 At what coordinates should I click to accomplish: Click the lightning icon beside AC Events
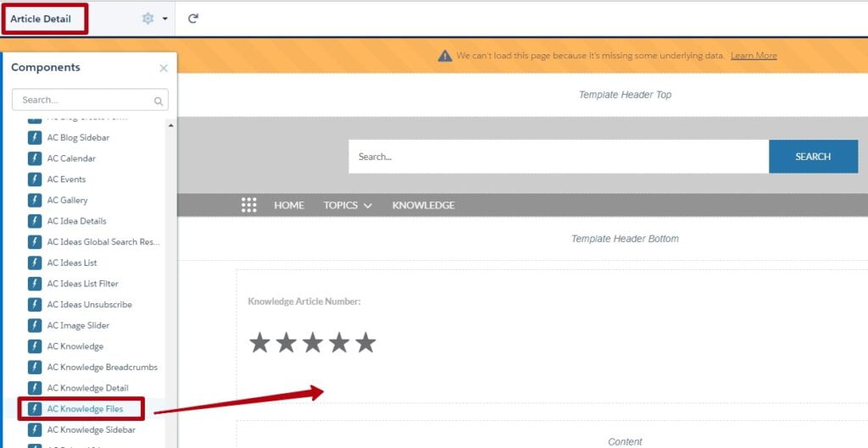[35, 180]
